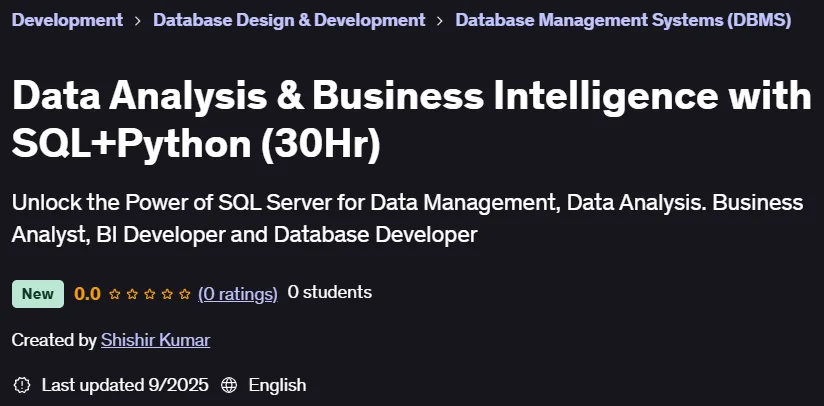The image size is (824, 406).
Task: Click the green New badge
Action: (38, 294)
